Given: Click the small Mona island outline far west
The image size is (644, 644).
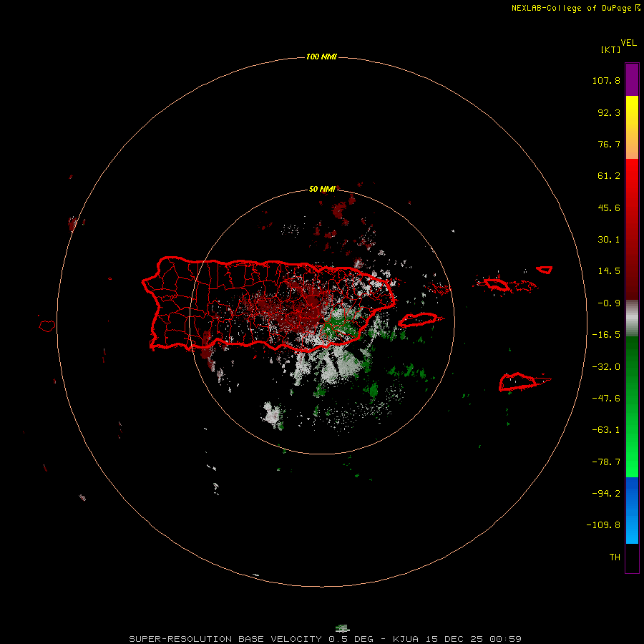Looking at the screenshot, I should (x=47, y=326).
